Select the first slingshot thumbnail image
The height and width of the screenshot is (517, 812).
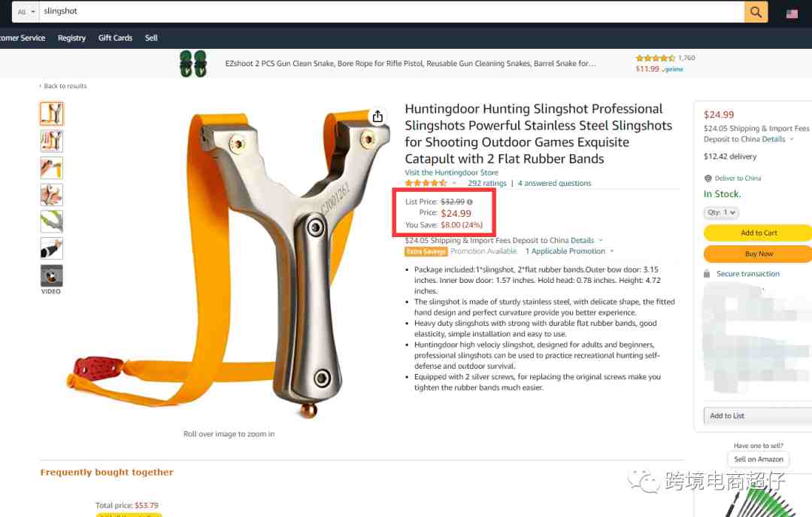click(52, 114)
